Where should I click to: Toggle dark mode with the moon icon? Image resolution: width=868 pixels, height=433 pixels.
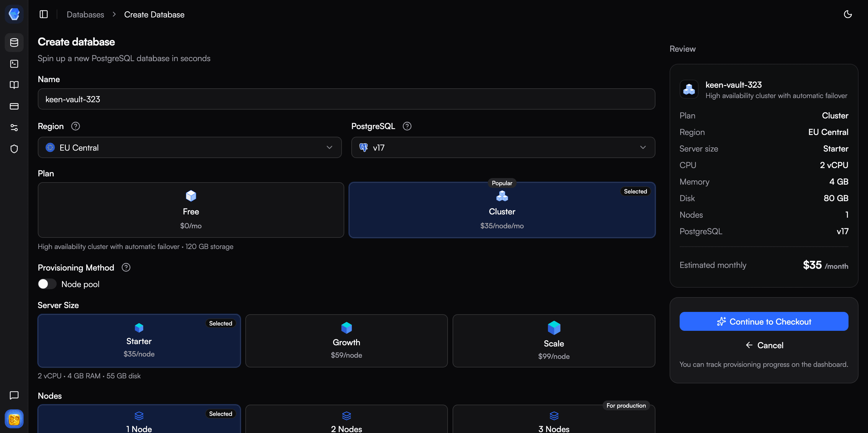(x=848, y=14)
